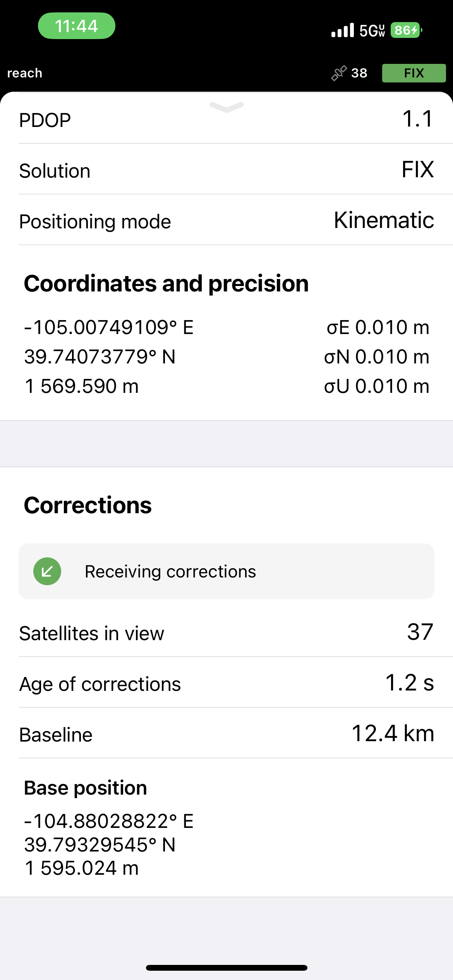Tap the green receiving corrections arrow icon
The height and width of the screenshot is (980, 453).
click(47, 571)
